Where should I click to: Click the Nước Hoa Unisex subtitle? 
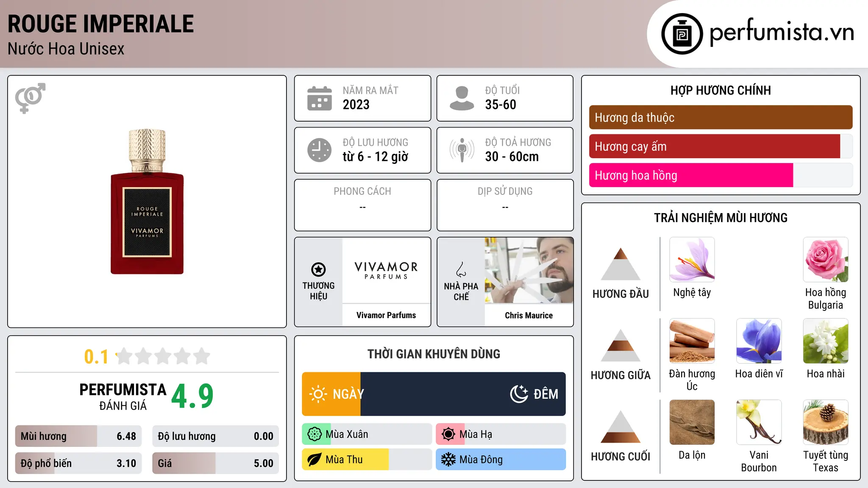click(66, 49)
